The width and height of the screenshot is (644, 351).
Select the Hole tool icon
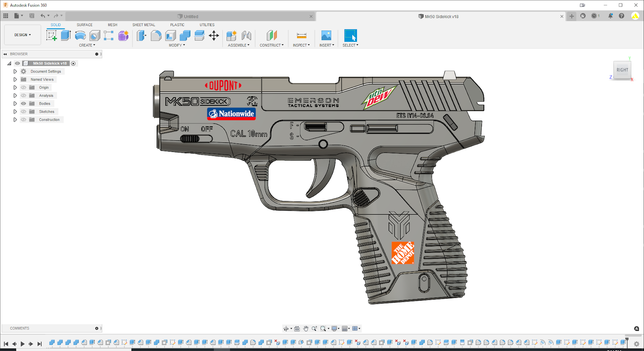click(x=95, y=35)
